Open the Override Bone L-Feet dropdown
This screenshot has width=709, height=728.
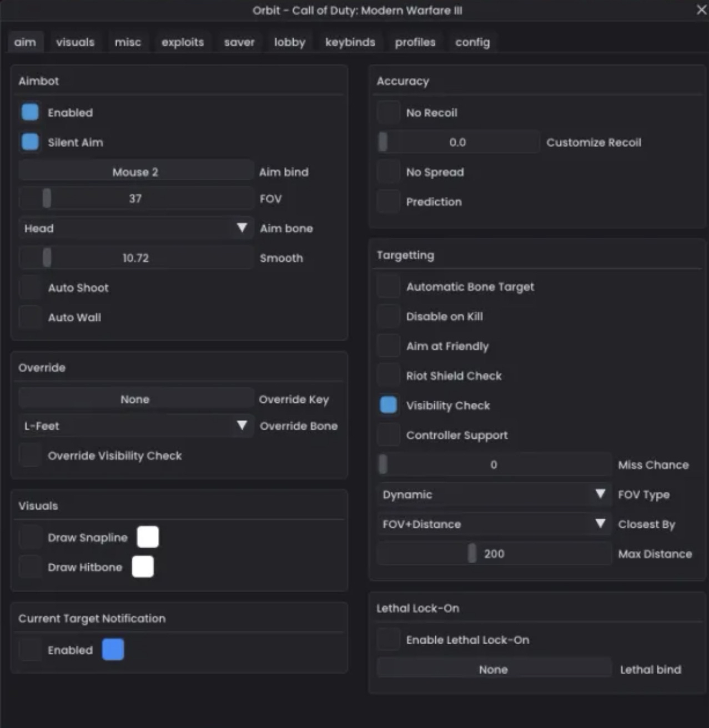click(x=136, y=426)
